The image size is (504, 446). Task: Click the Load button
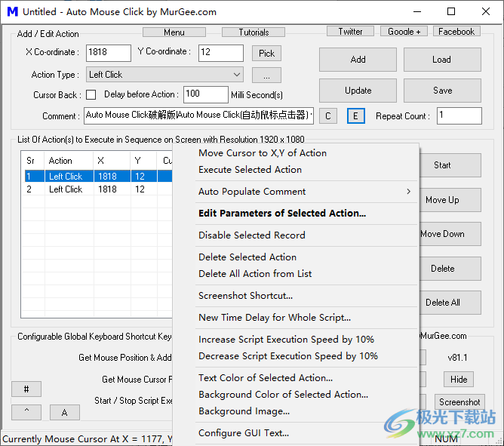click(442, 60)
